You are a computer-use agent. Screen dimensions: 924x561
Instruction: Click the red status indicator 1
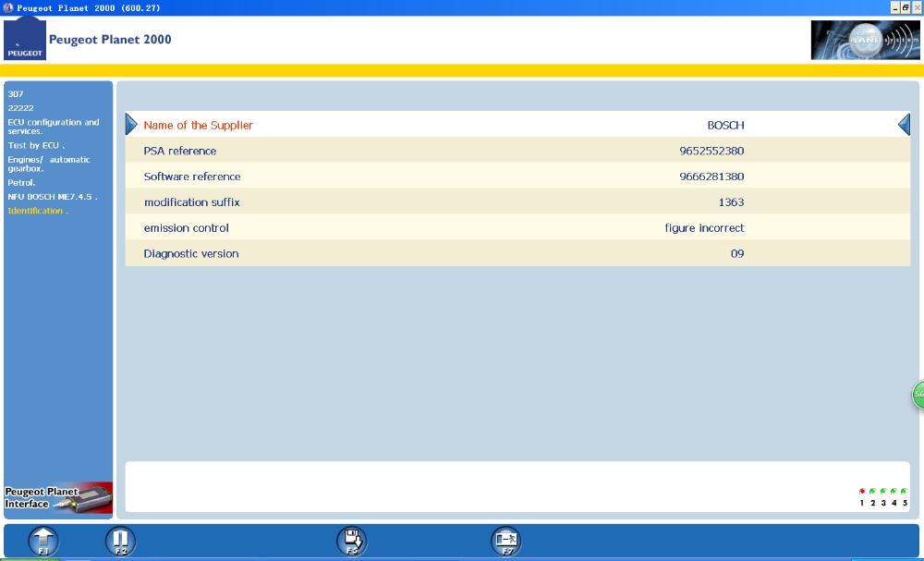[x=862, y=491]
